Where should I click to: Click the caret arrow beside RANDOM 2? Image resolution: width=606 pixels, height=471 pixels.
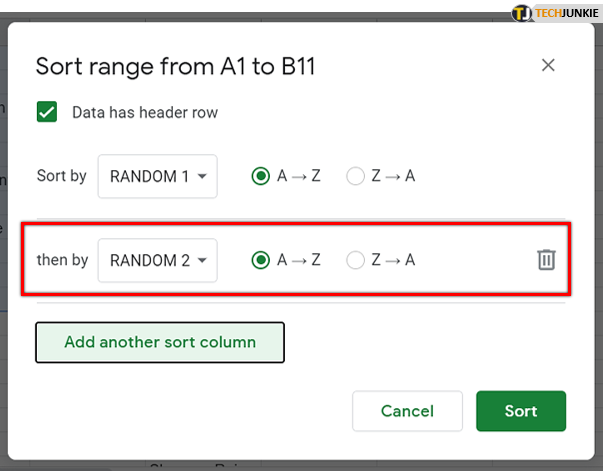pyautogui.click(x=202, y=260)
